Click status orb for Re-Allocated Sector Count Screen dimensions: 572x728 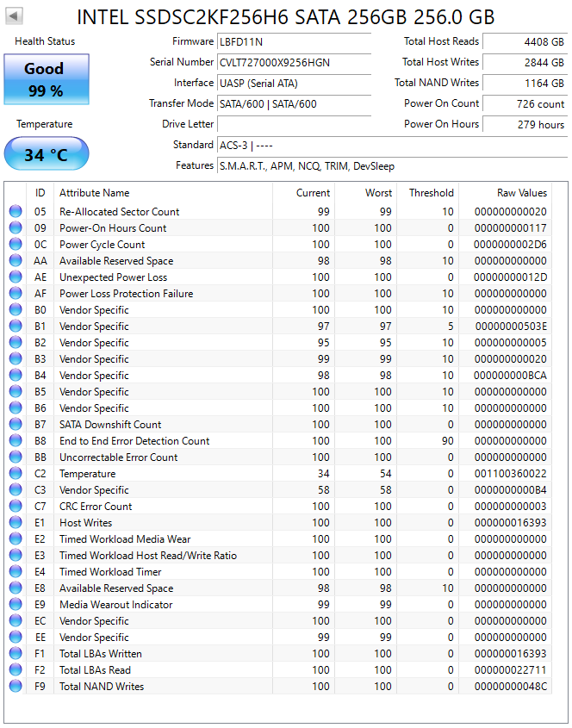tap(16, 212)
